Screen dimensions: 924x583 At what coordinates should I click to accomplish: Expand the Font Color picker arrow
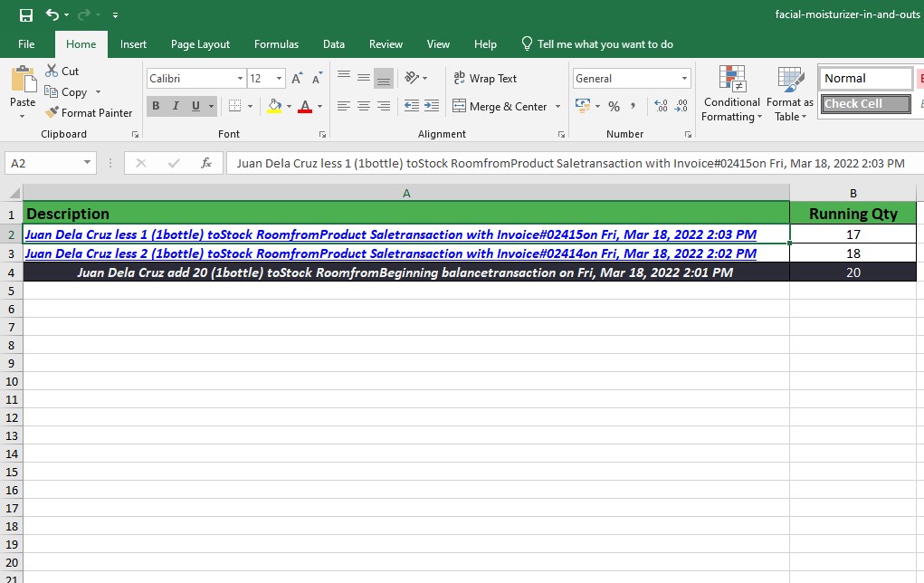pos(320,107)
